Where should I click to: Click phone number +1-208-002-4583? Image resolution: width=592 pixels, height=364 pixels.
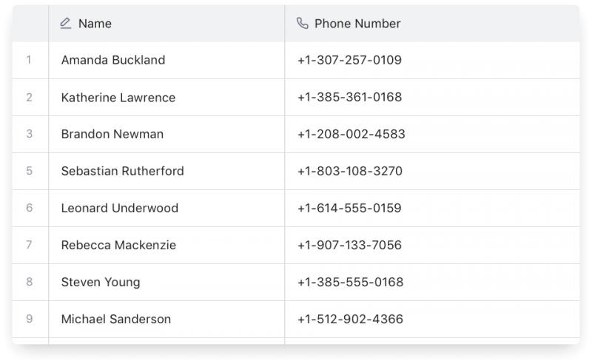(x=351, y=134)
